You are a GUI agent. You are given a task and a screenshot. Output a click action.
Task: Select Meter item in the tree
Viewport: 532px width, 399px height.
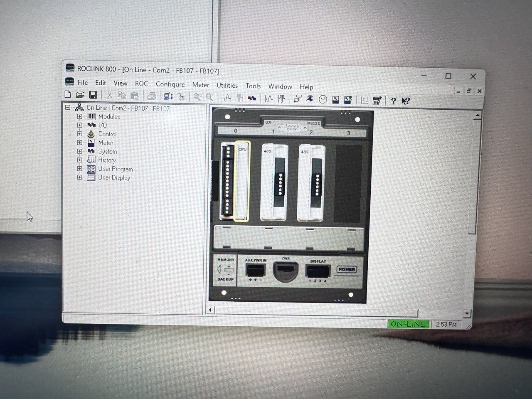click(106, 143)
